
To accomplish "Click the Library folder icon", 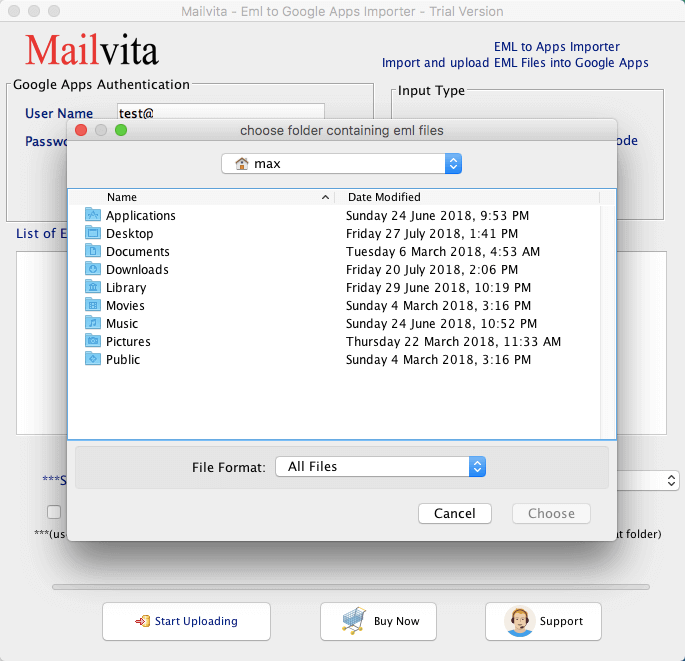I will (93, 287).
